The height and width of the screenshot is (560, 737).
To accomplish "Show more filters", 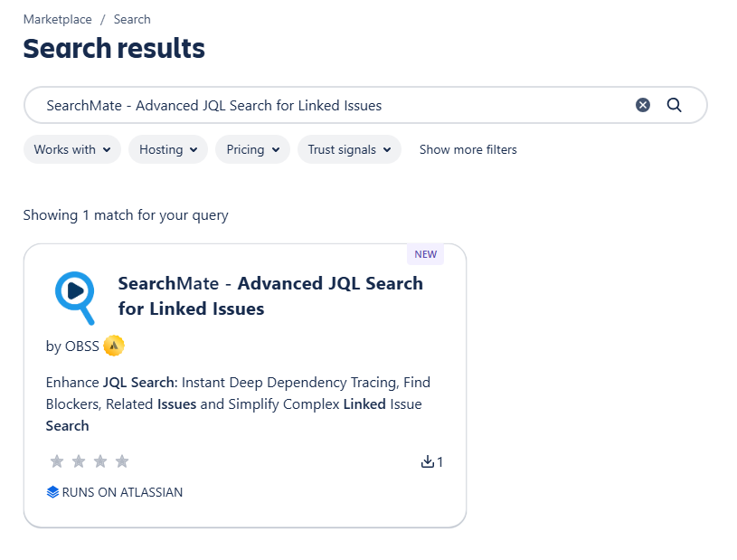I will click(468, 149).
